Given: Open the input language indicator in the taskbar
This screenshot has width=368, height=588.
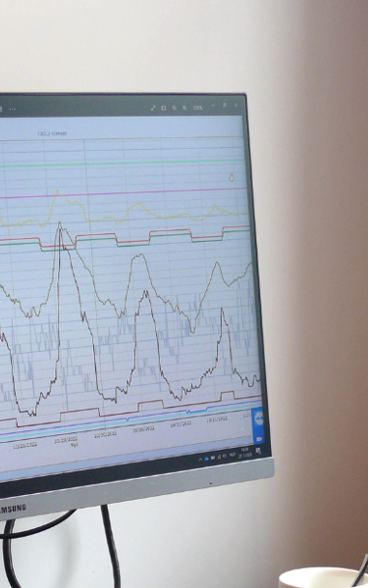Looking at the screenshot, I should [x=233, y=455].
